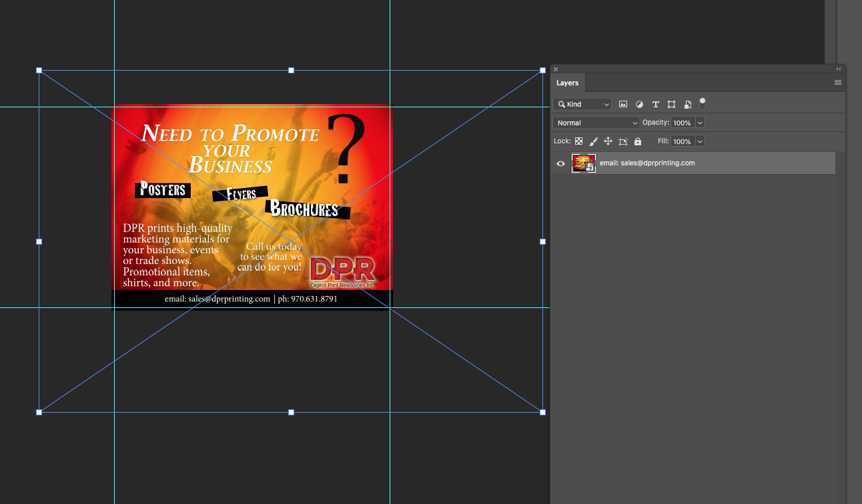Select the Layers panel tab
Viewport: 862px width, 504px height.
[567, 83]
